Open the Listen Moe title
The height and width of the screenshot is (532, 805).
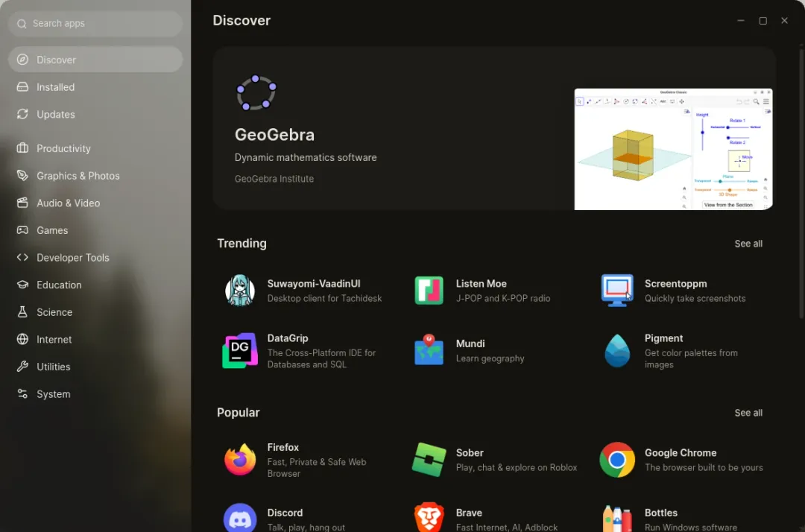tap(481, 284)
